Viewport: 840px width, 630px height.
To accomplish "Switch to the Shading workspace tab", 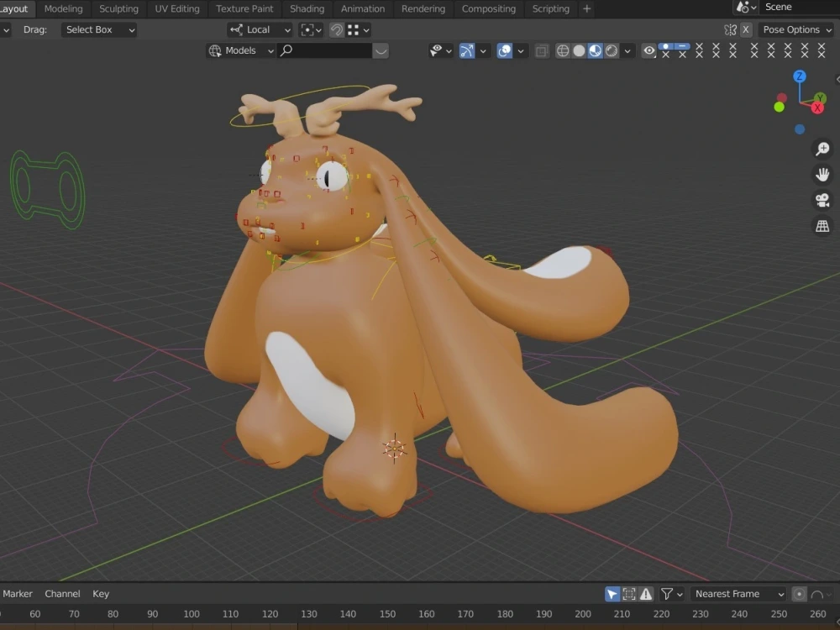I will click(x=307, y=8).
